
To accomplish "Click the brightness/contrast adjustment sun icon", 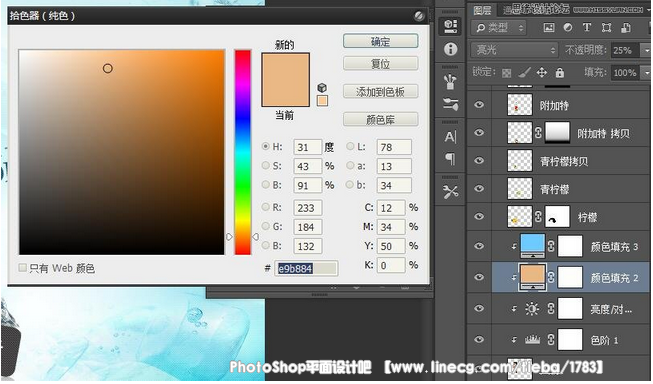I will coord(532,309).
